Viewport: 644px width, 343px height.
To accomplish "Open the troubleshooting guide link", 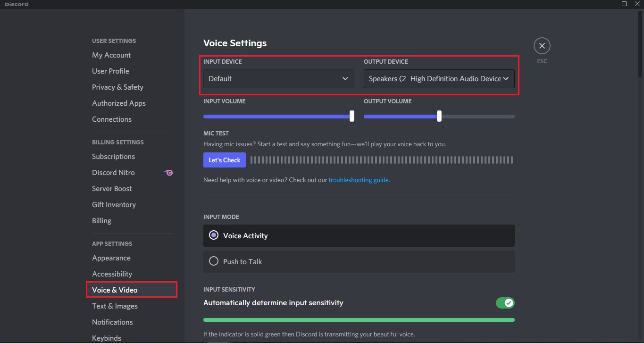I will point(359,180).
